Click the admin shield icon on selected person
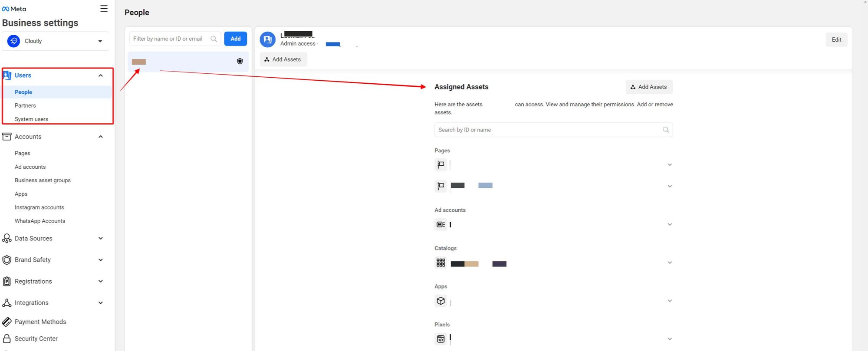Screen dimensions: 868x351 point(240,61)
